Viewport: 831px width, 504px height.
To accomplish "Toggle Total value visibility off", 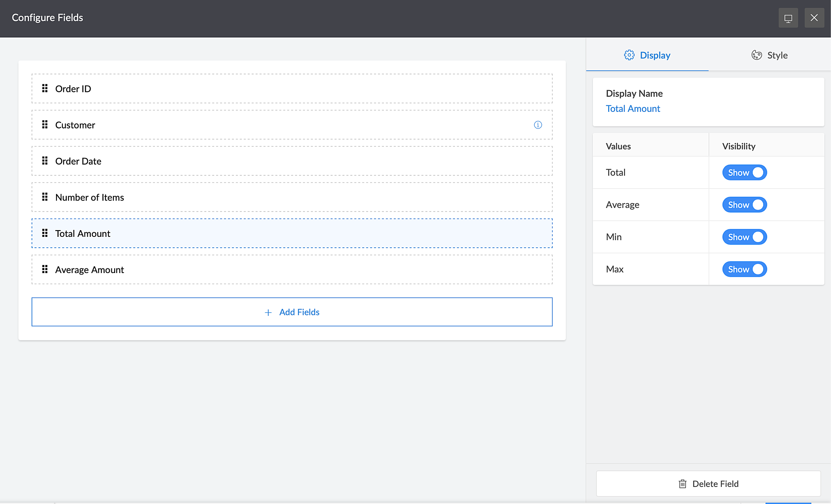I will (x=744, y=172).
